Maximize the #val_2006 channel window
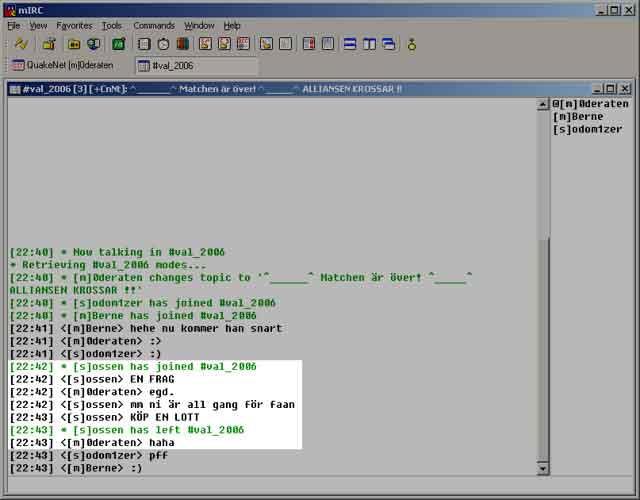Viewport: 640px width, 500px height. 611,89
